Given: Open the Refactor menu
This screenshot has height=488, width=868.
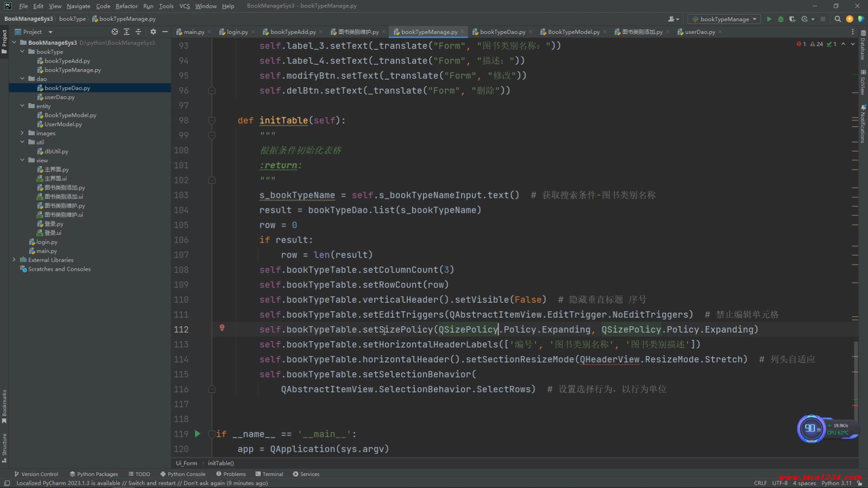Looking at the screenshot, I should pos(126,6).
